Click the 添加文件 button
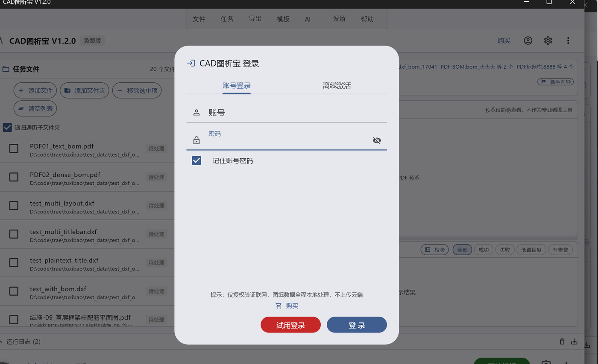This screenshot has width=598, height=364. coord(35,90)
